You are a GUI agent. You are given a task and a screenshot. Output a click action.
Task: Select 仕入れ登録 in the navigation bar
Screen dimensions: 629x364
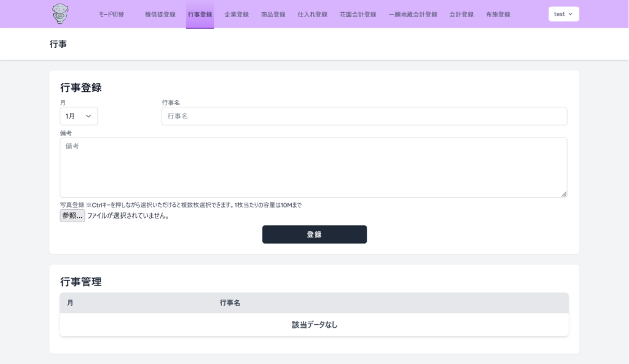[x=311, y=14]
